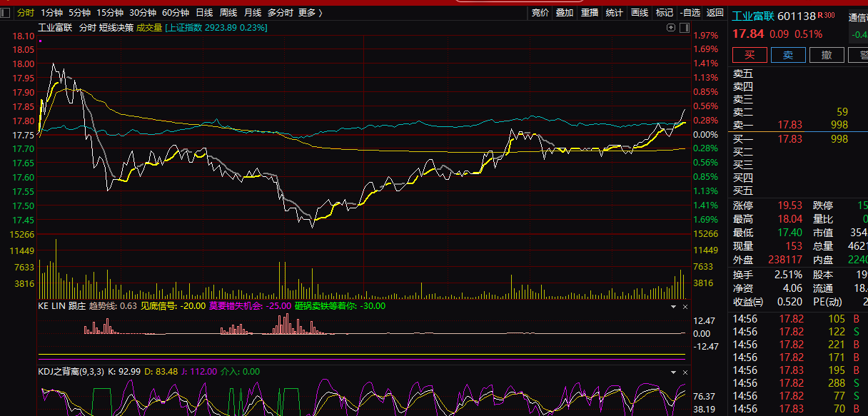The height and width of the screenshot is (416, 868).
Task: Click the 最低 value 17.40
Action: pyautogui.click(x=790, y=233)
